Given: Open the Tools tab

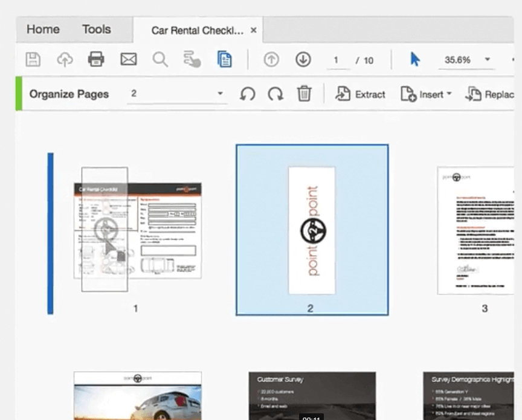Looking at the screenshot, I should click(x=97, y=29).
